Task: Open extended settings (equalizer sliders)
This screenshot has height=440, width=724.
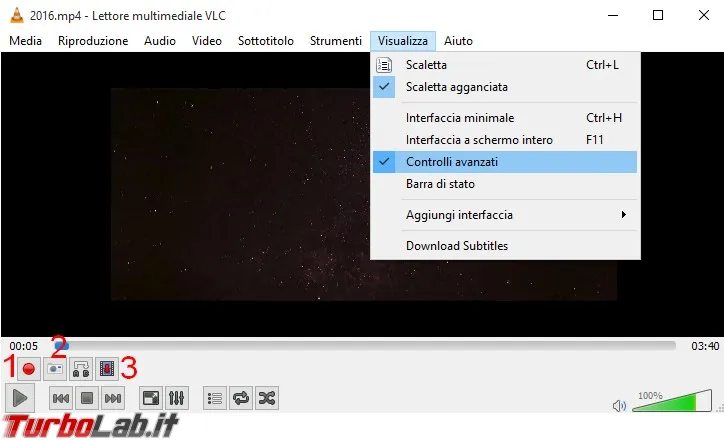Action: (176, 398)
